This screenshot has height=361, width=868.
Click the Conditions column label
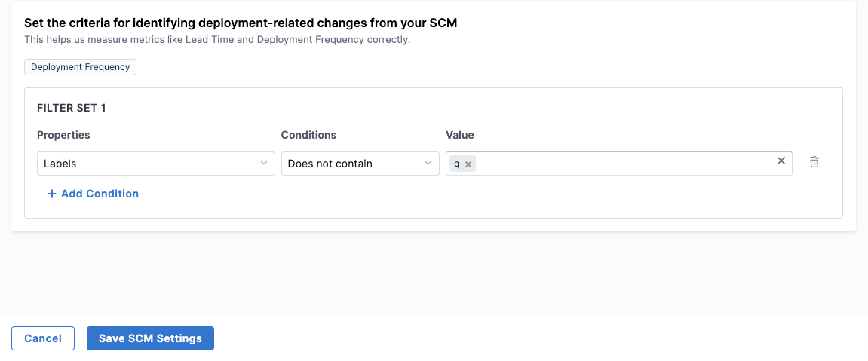(x=308, y=135)
